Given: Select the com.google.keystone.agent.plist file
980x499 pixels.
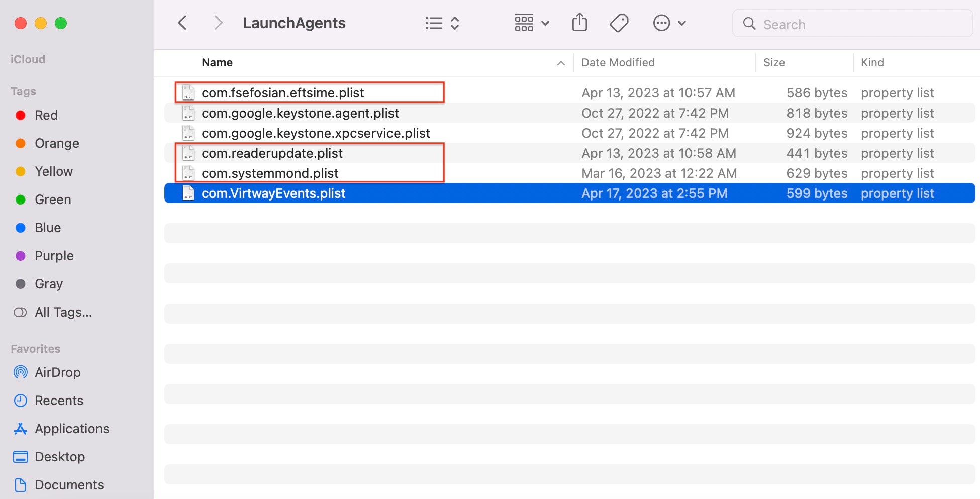Looking at the screenshot, I should pos(570,113).
